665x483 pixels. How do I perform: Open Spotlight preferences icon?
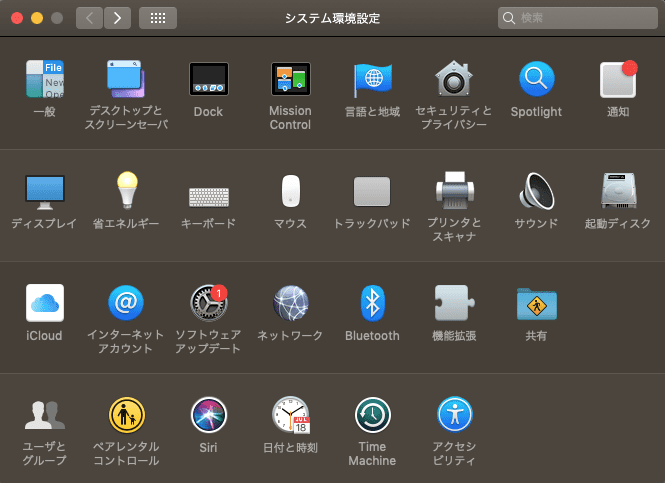coord(536,79)
